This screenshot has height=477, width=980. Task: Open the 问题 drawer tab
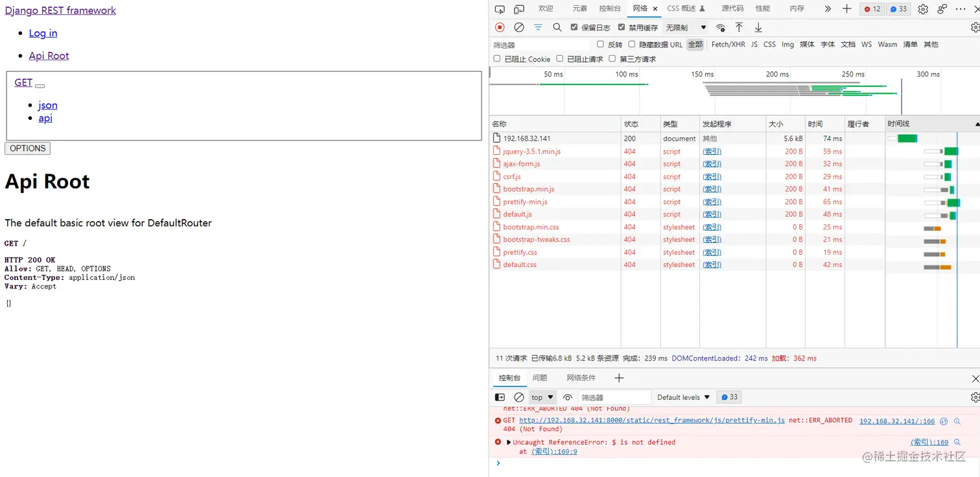[x=540, y=378]
